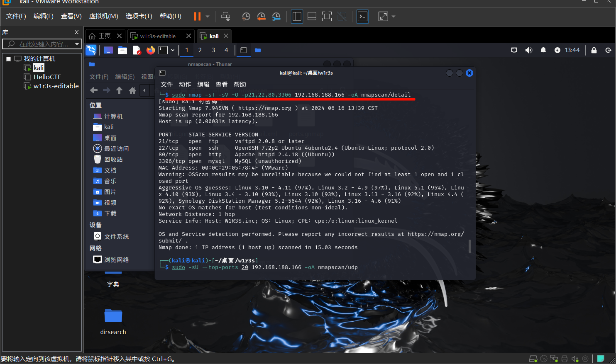Open VMware 编辑(E) menu
This screenshot has height=364, width=616.
pos(43,16)
